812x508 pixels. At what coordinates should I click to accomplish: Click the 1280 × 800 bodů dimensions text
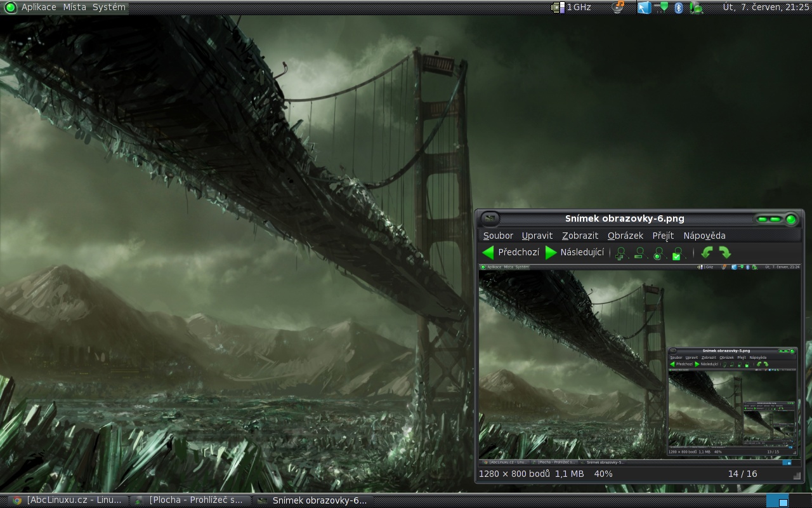(x=514, y=474)
